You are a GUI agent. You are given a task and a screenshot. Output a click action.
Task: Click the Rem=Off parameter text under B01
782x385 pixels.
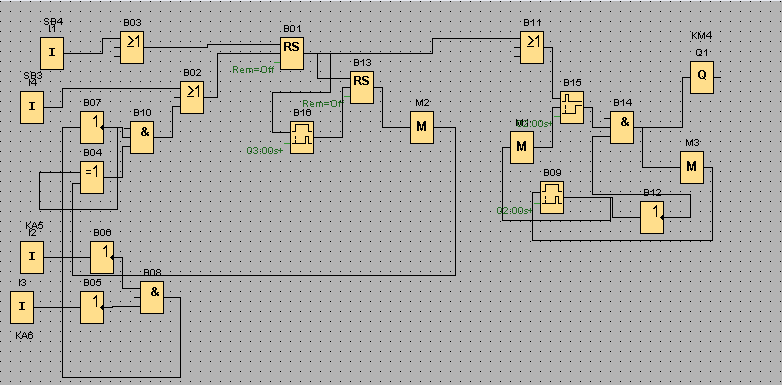click(x=253, y=70)
